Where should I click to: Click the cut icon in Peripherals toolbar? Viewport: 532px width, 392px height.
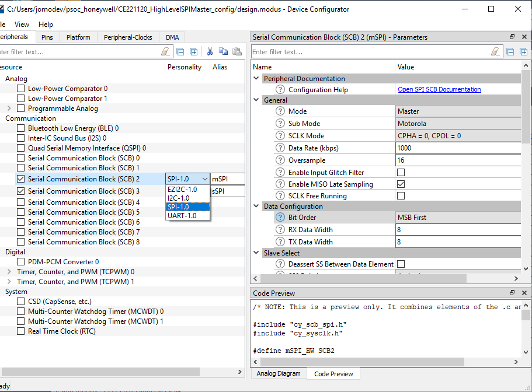[x=210, y=51]
